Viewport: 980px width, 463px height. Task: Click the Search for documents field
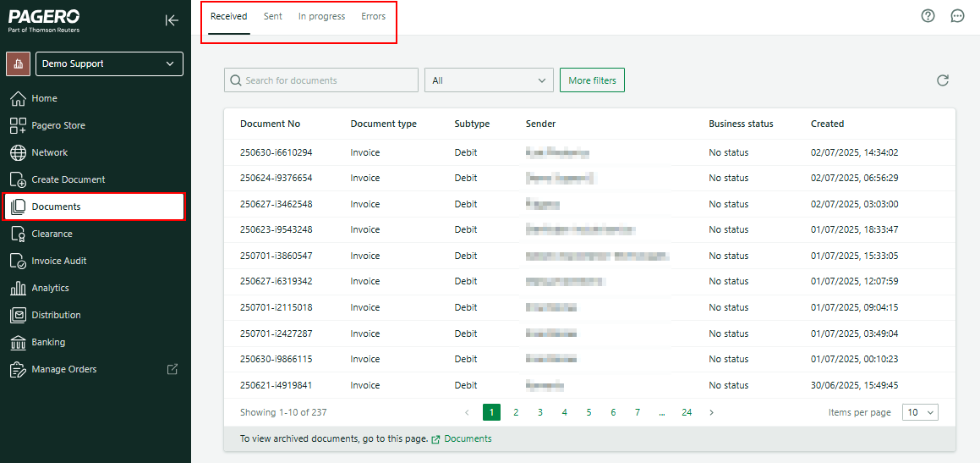[321, 80]
